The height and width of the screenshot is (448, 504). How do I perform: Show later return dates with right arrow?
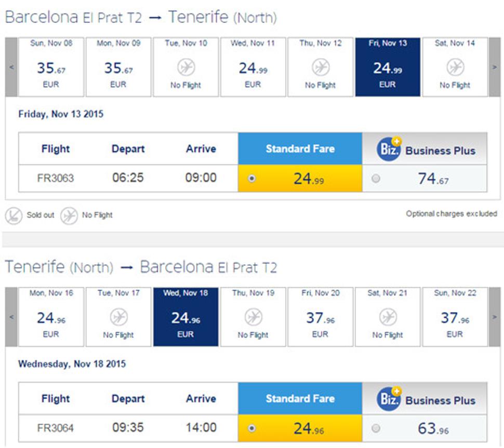pos(494,317)
